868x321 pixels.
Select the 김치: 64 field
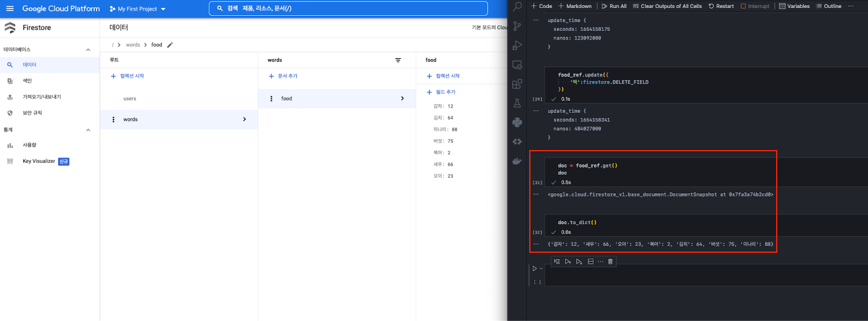[x=443, y=118]
